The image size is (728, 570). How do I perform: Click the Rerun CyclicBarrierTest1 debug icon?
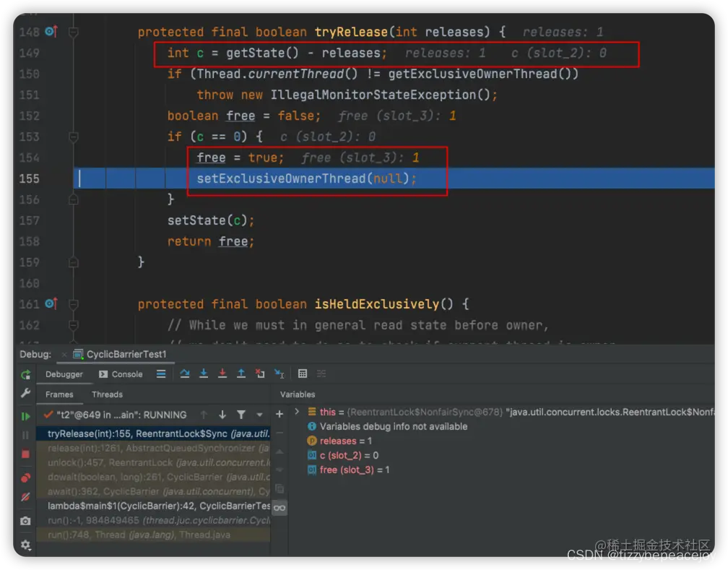click(x=25, y=374)
